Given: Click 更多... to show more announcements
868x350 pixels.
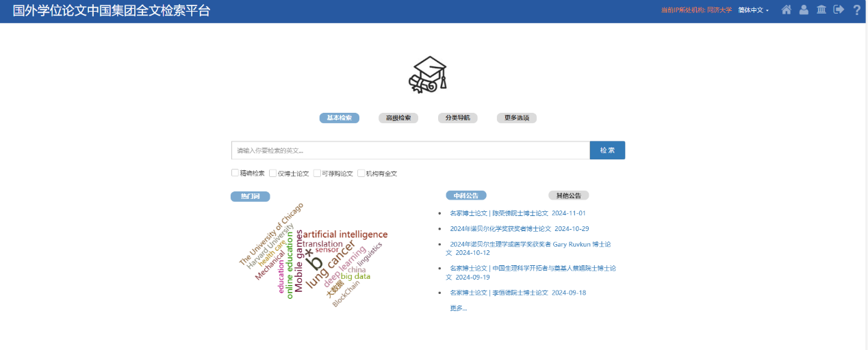Looking at the screenshot, I should [458, 308].
